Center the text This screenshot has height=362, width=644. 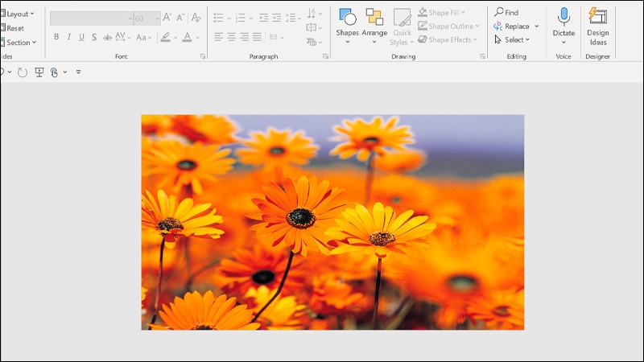point(231,37)
